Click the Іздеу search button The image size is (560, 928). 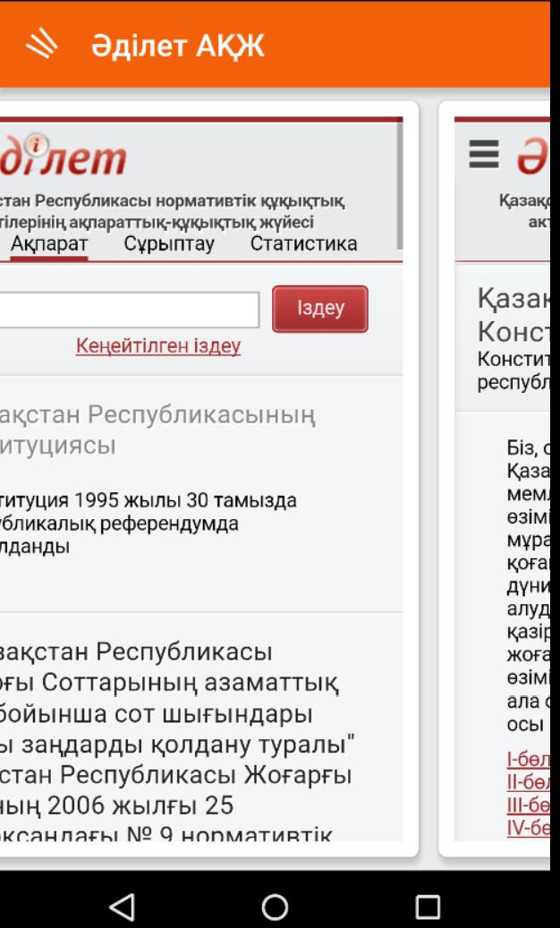point(320,309)
